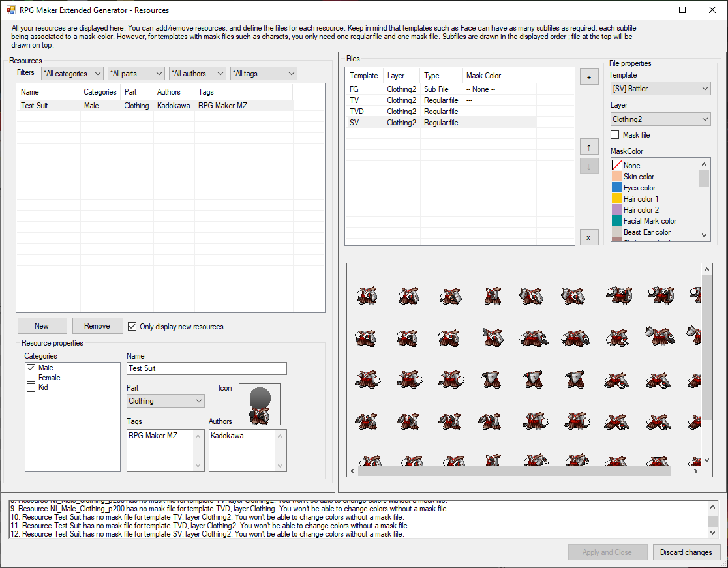The width and height of the screenshot is (728, 568).
Task: Click first sprite in the preview sheet
Action: point(367,295)
